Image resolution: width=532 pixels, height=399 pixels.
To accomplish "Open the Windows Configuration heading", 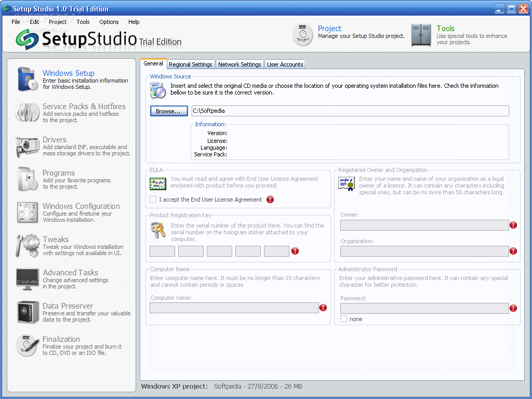I will click(82, 206).
